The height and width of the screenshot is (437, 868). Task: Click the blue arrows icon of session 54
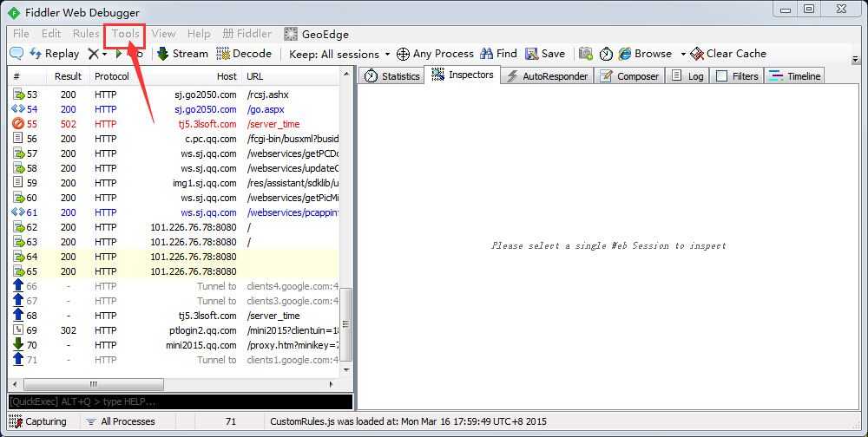tap(18, 109)
